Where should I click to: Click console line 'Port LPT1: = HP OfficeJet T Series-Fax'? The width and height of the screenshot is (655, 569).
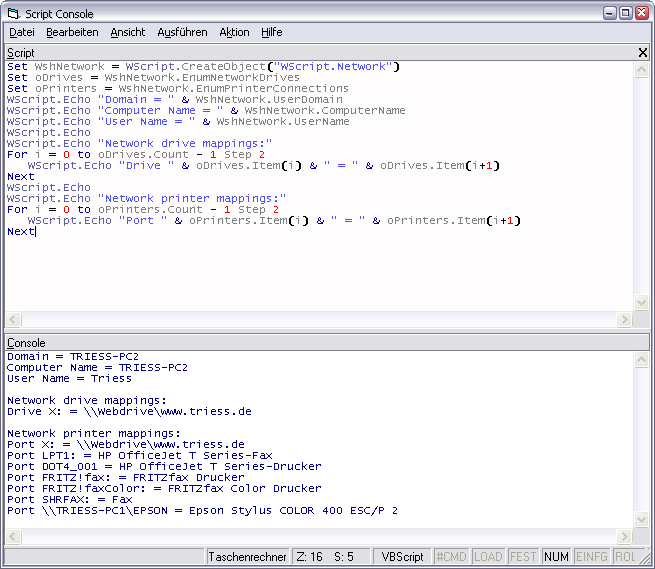pos(140,455)
